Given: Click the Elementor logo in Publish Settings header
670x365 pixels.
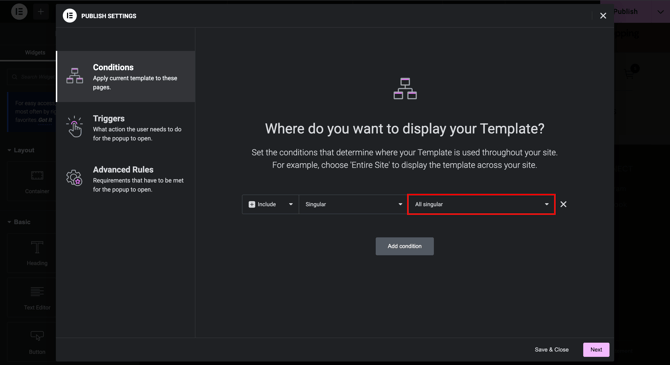Looking at the screenshot, I should [70, 16].
